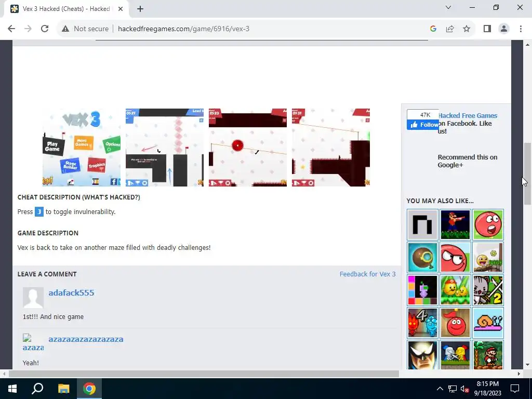Open the jungle Mario game thumbnail

[x=488, y=355]
